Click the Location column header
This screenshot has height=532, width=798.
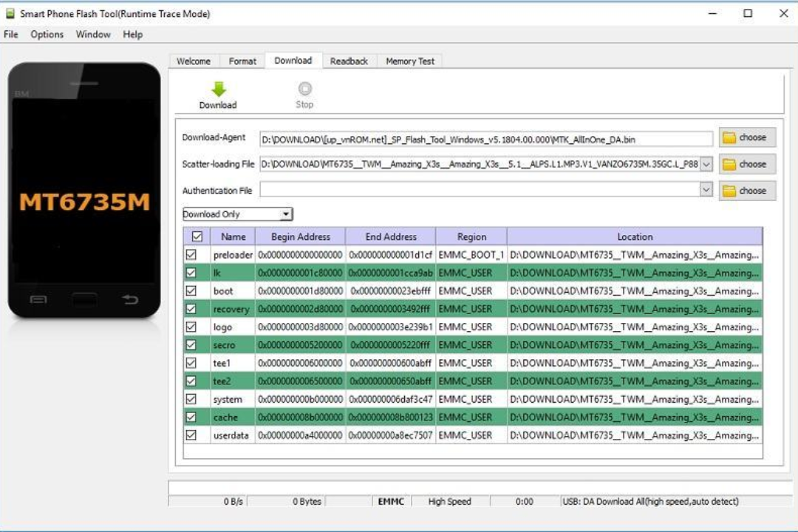635,236
